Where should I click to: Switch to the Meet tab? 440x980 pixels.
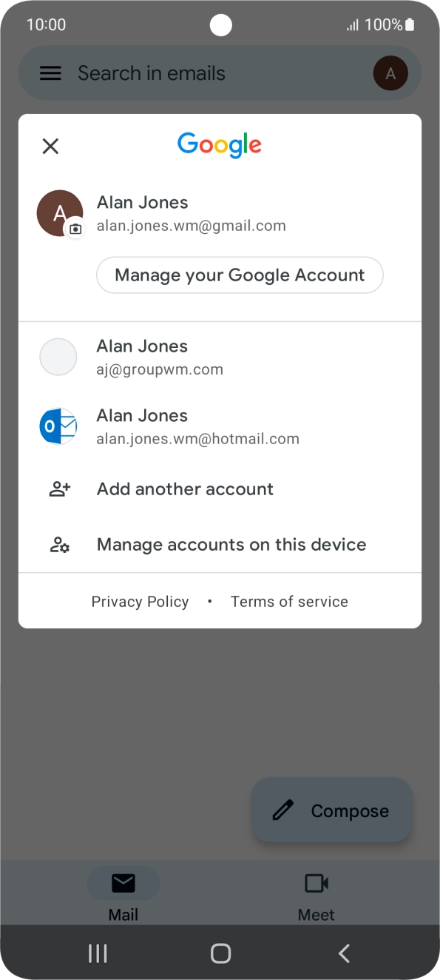tap(316, 893)
